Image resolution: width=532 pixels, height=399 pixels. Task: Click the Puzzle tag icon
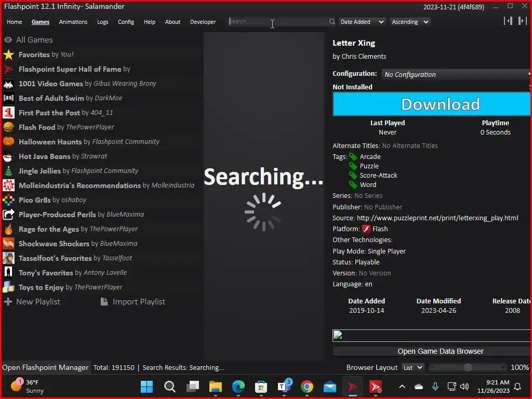tap(353, 166)
